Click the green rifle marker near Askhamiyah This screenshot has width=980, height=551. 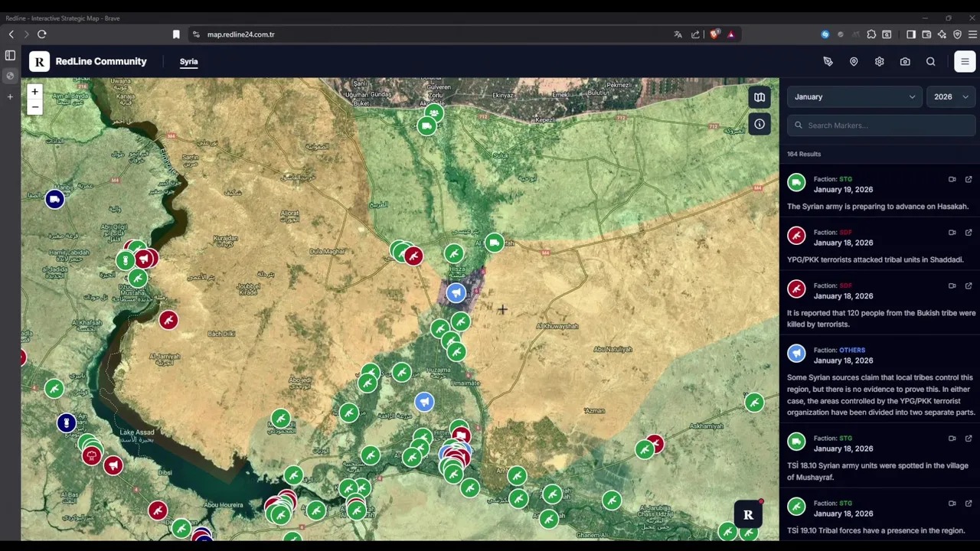point(754,403)
